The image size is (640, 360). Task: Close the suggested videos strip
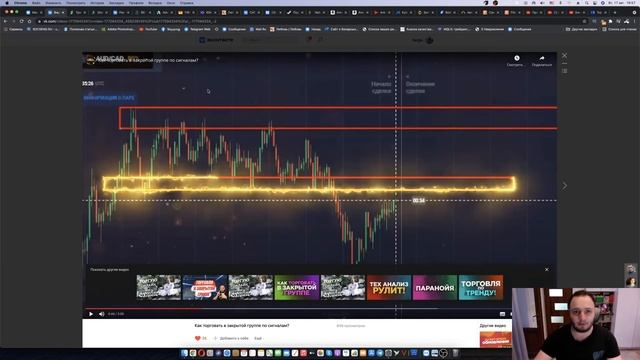pos(547,269)
